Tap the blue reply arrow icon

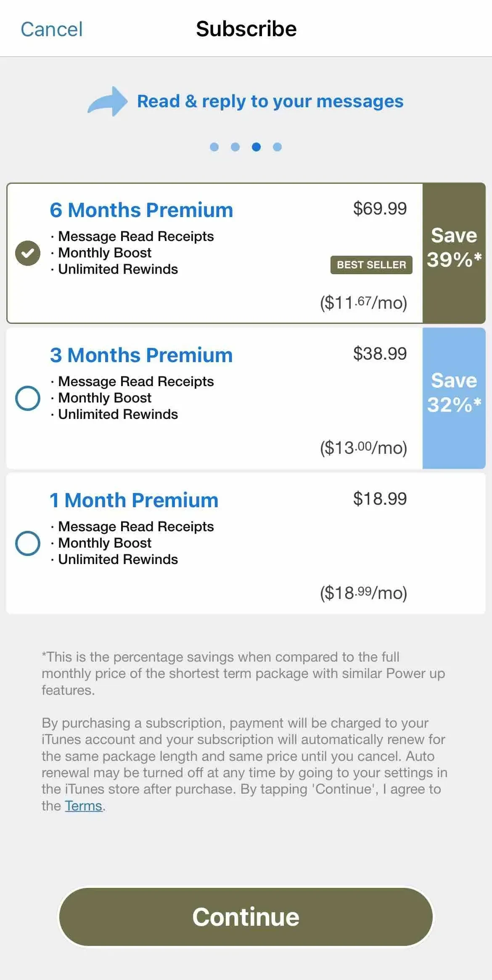click(108, 101)
